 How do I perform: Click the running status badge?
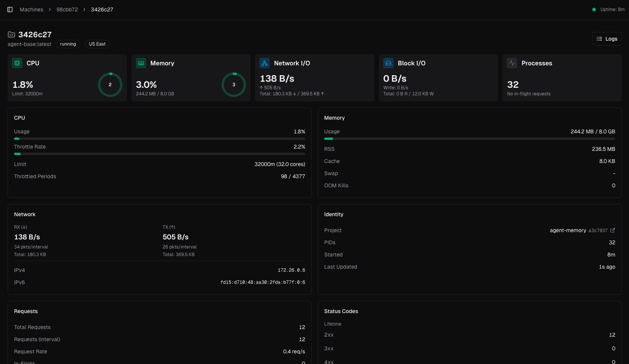[68, 44]
